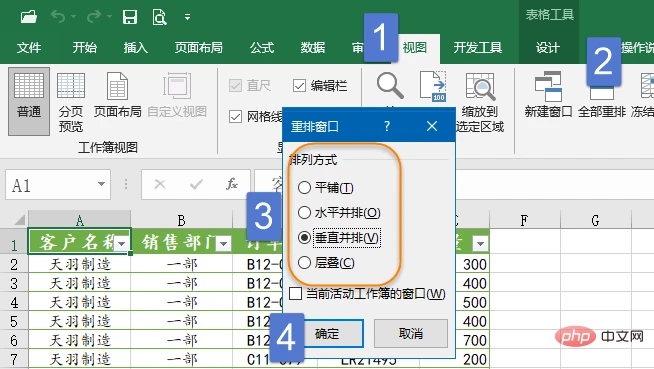The image size is (654, 369).
Task: Open Print Preview from quick access toolbar
Action: click(159, 17)
